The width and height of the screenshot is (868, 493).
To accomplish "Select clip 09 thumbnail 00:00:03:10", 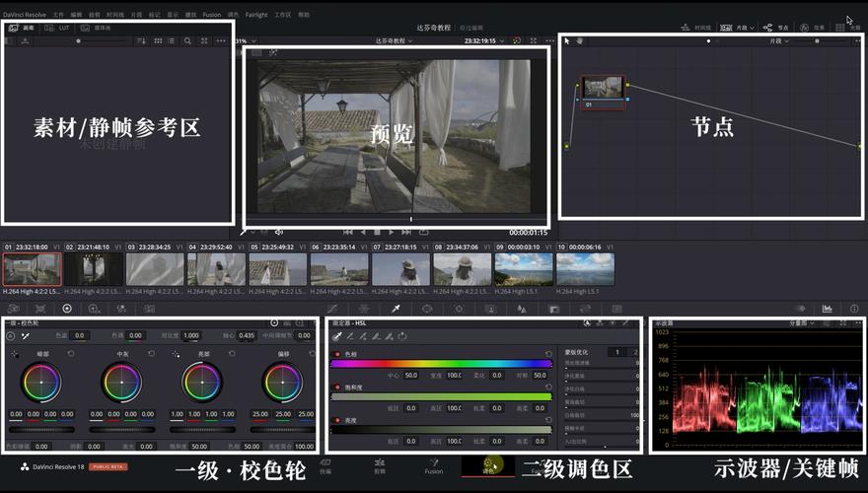I will (524, 269).
